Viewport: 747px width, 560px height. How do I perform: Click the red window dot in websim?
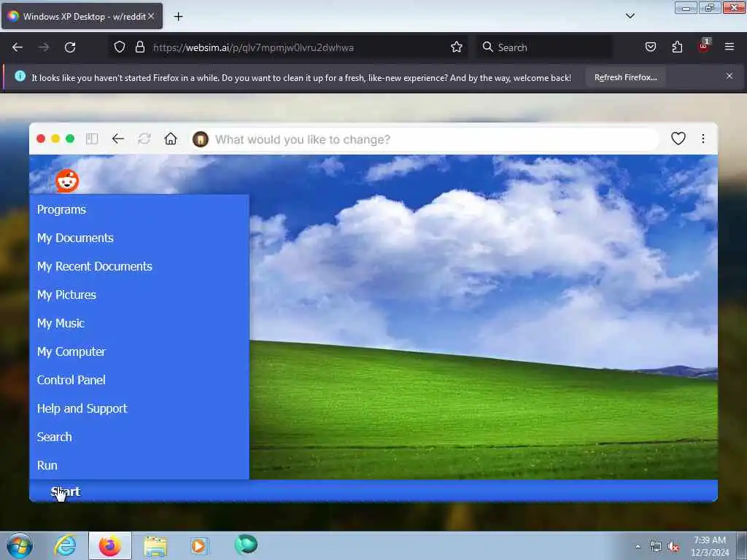(41, 139)
